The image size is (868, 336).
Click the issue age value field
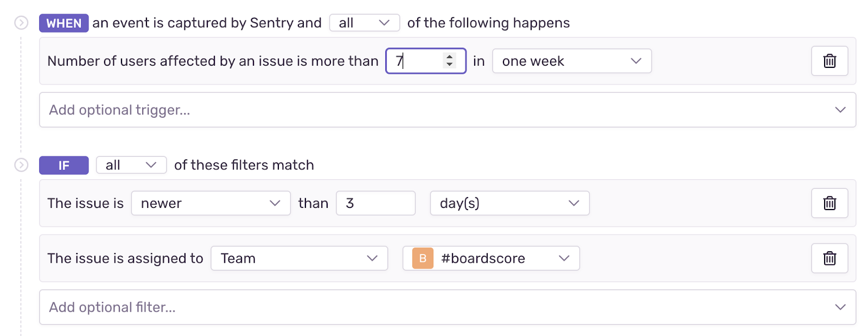pos(375,203)
